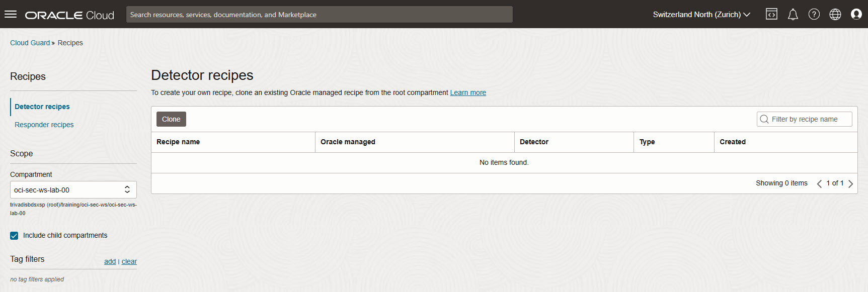Screen dimensions: 868x292
Task: Open the language globe icon
Action: [x=835, y=14]
